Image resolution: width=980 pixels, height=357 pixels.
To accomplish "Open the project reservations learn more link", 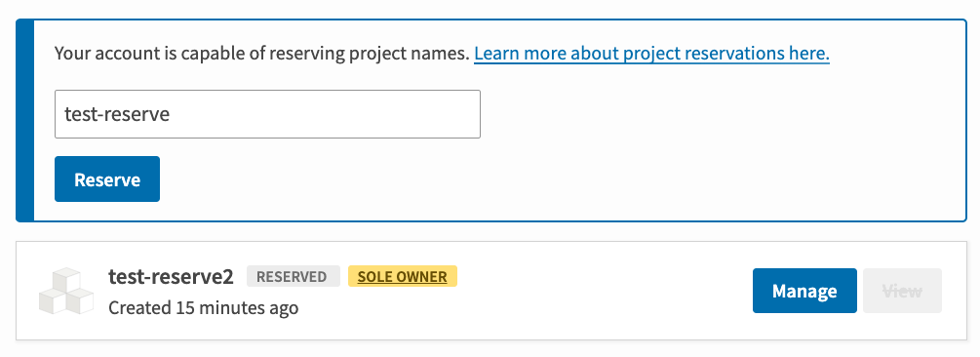I will click(x=651, y=54).
